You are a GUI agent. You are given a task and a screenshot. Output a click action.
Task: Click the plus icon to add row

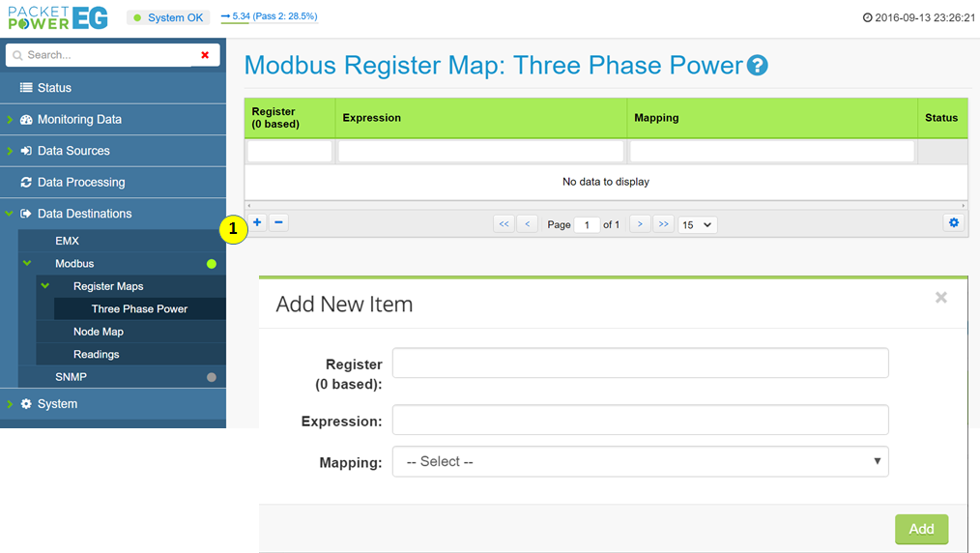tap(258, 222)
